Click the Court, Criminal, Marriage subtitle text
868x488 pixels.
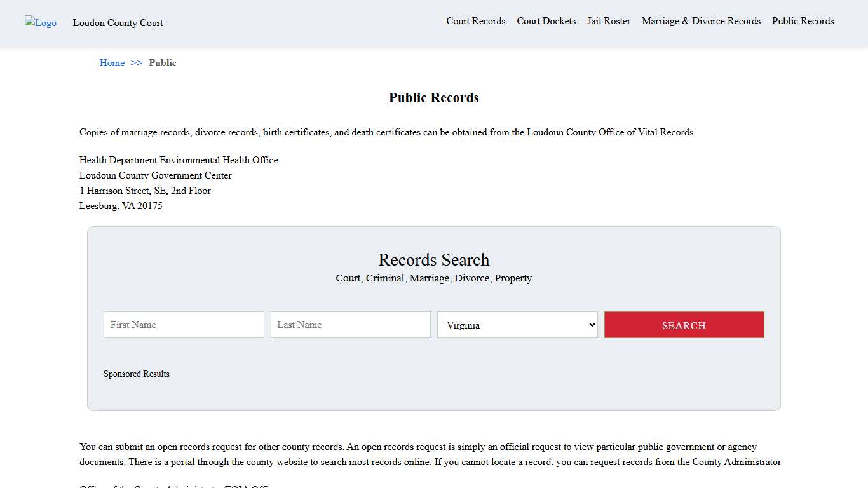coord(433,278)
